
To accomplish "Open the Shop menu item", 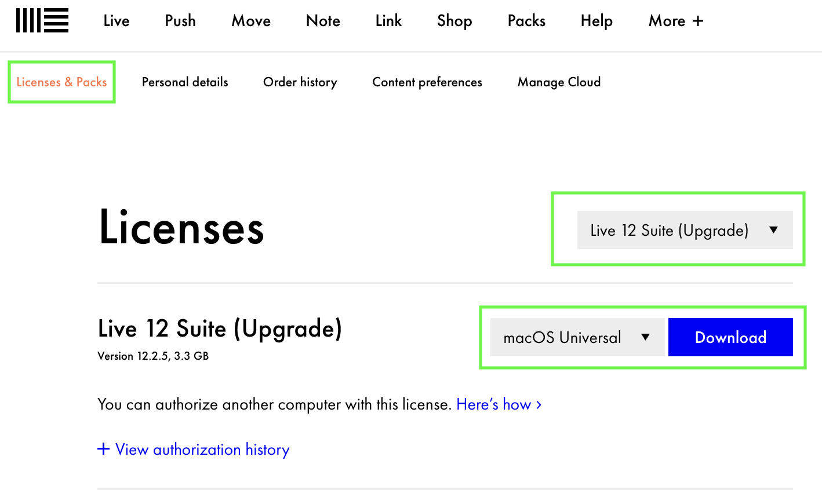I will point(454,21).
